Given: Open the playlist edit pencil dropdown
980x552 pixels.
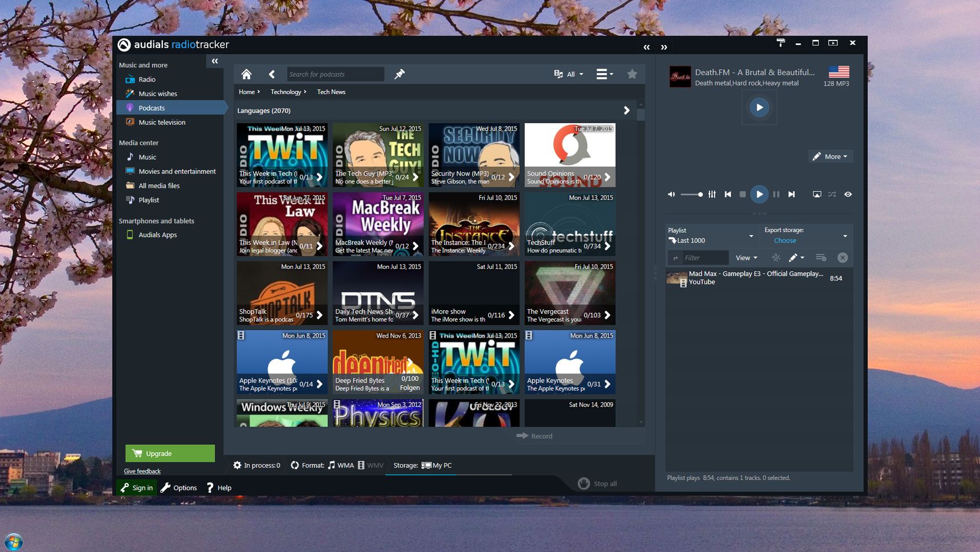Looking at the screenshot, I should pyautogui.click(x=796, y=258).
